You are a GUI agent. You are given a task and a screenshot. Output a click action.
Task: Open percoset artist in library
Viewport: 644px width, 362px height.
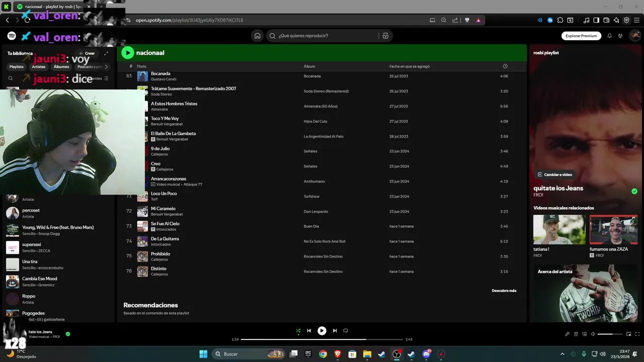click(59, 213)
